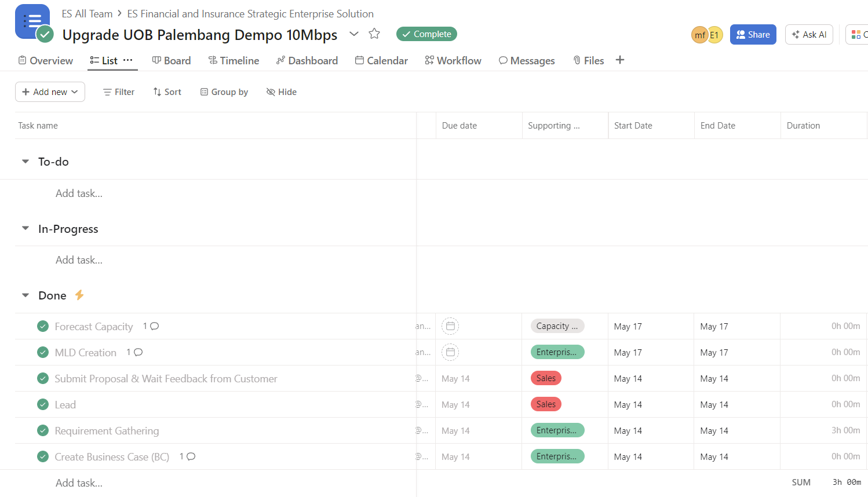Click Enterprise tag on Requirement Gathering row
Viewport: 868px width, 497px height.
pyautogui.click(x=557, y=430)
